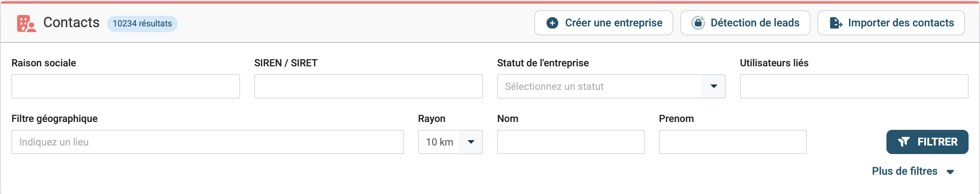Focus the Raison sociale input field

[x=126, y=87]
